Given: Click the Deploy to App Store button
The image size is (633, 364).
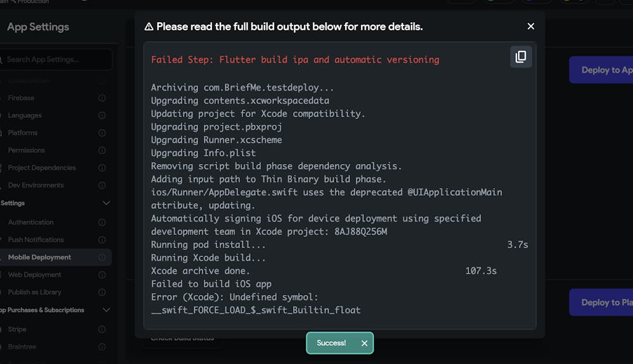Looking at the screenshot, I should (601, 70).
